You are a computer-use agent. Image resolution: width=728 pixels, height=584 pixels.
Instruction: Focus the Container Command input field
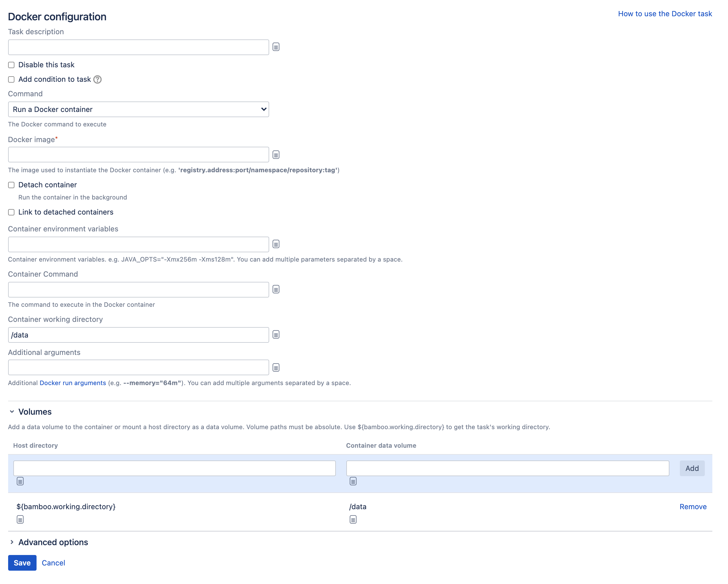138,290
